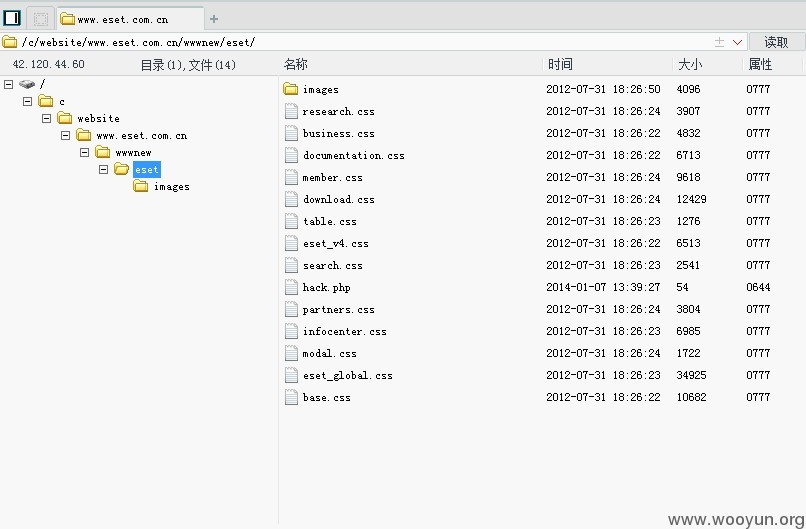Click the size value 12429
The height and width of the screenshot is (529, 806).
pos(691,199)
